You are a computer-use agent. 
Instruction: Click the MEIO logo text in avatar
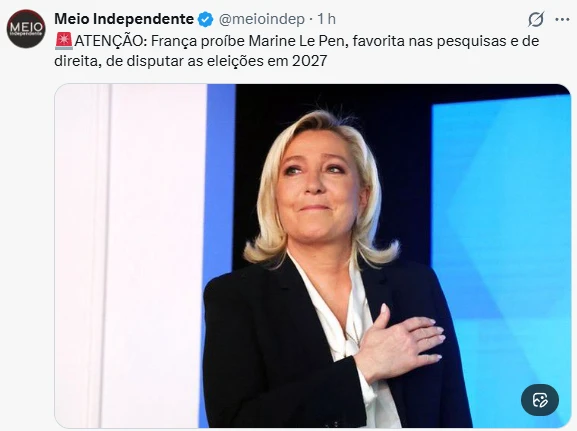coord(26,27)
